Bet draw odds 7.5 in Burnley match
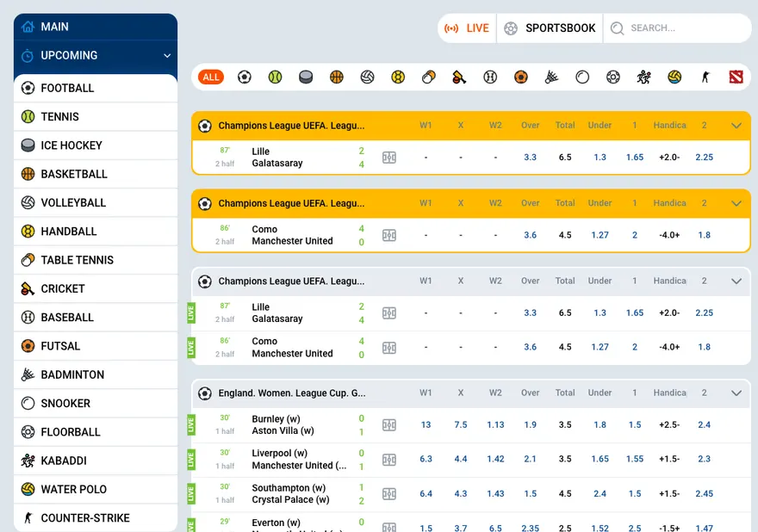758x532 pixels. pyautogui.click(x=461, y=424)
